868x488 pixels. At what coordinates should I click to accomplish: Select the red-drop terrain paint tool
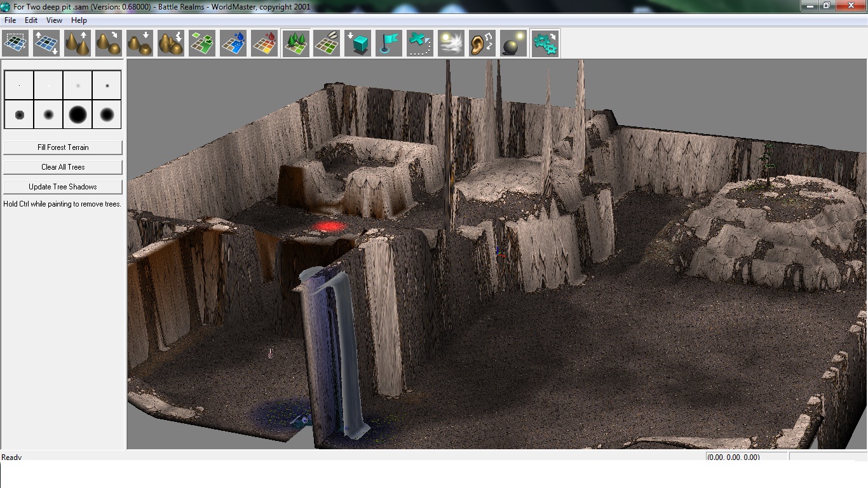[264, 44]
